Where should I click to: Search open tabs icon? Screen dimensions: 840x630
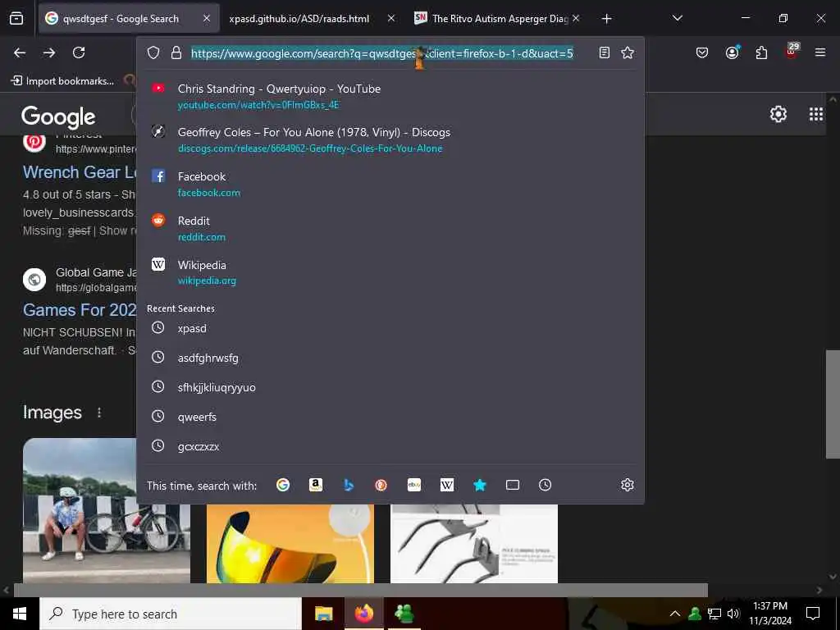click(513, 485)
